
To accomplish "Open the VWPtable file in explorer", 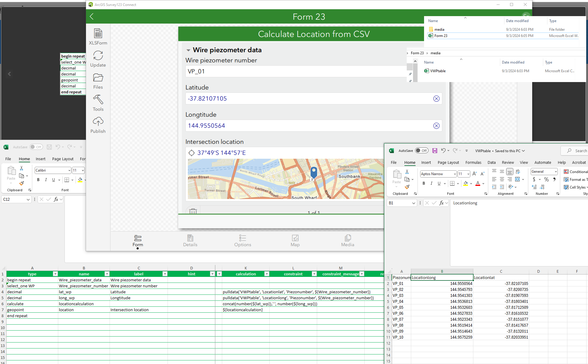I will [x=438, y=71].
